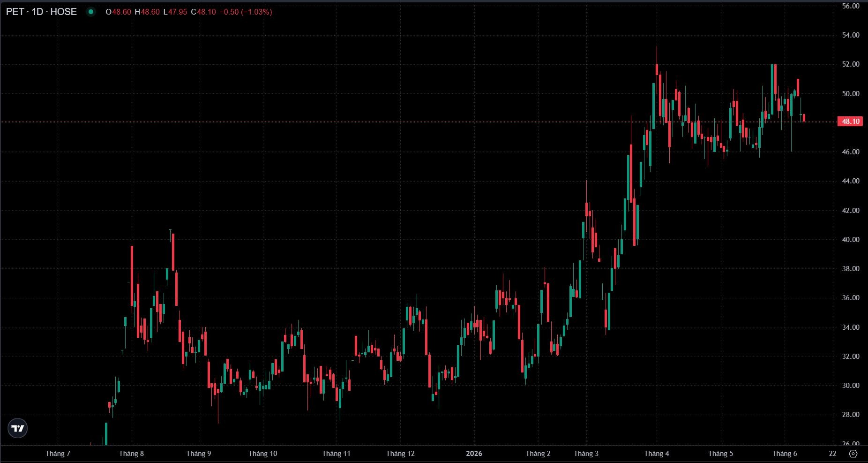Viewport: 868px width, 463px height.
Task: Select the high value H48.60
Action: coord(147,12)
